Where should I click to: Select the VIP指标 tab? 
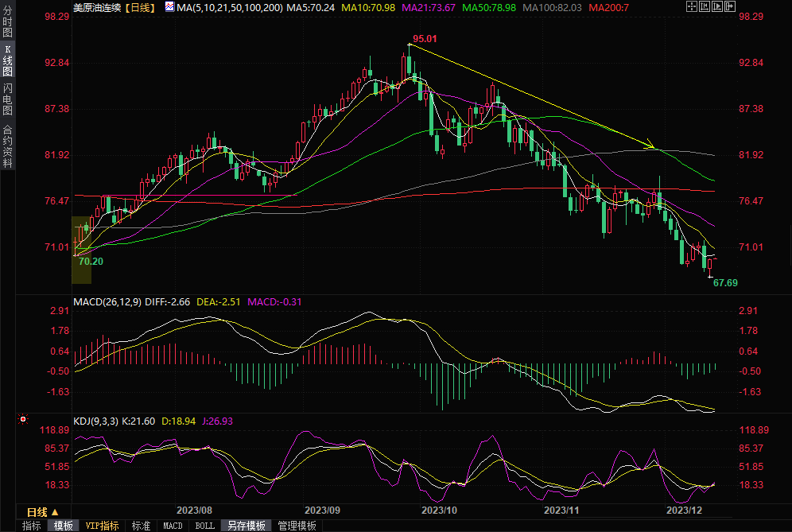pyautogui.click(x=102, y=526)
